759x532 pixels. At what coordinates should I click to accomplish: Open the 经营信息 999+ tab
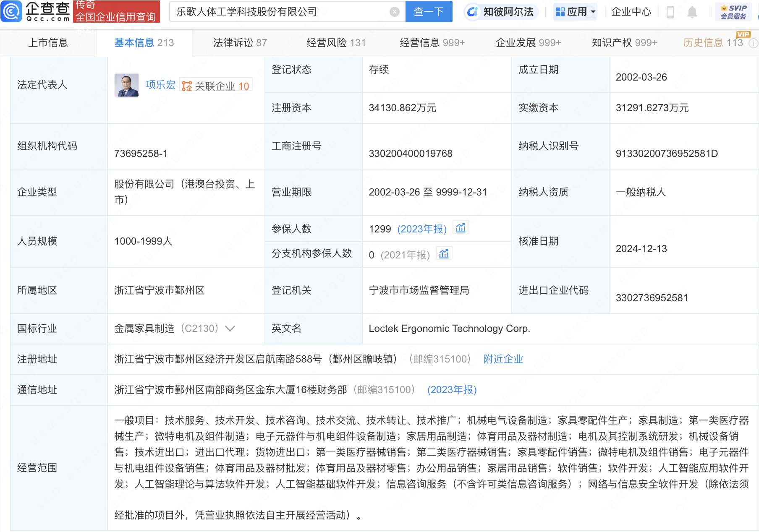point(432,43)
